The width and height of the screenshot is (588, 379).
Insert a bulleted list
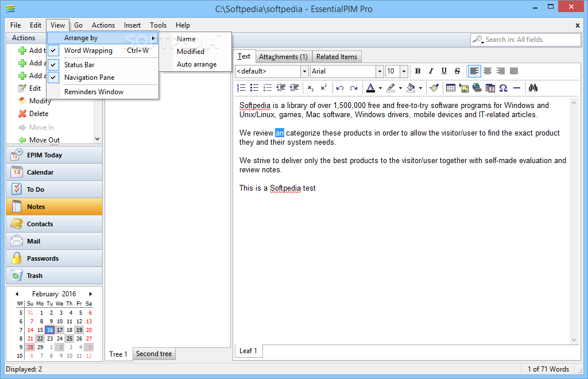coord(254,88)
